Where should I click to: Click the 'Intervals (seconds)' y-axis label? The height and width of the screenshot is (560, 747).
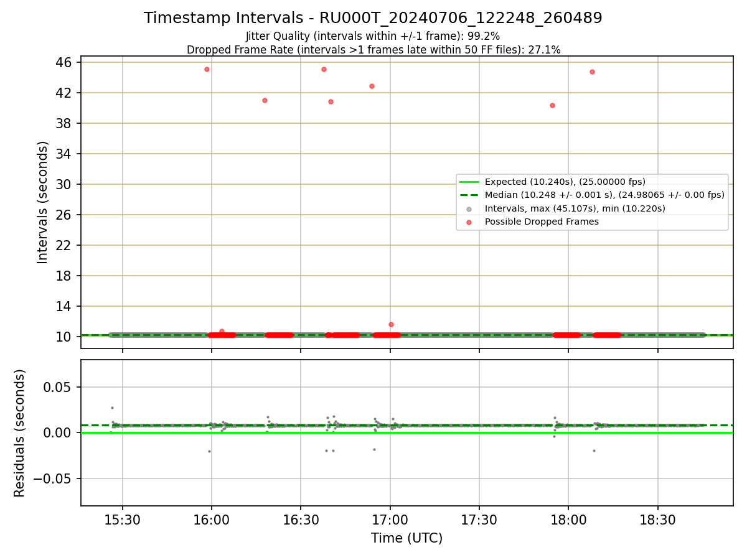pyautogui.click(x=43, y=202)
